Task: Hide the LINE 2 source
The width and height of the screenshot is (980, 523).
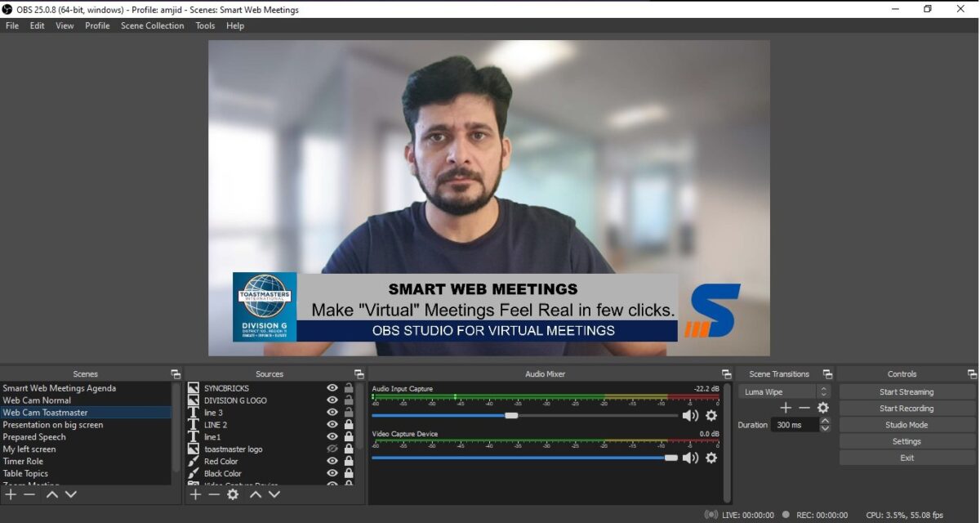Action: [332, 425]
